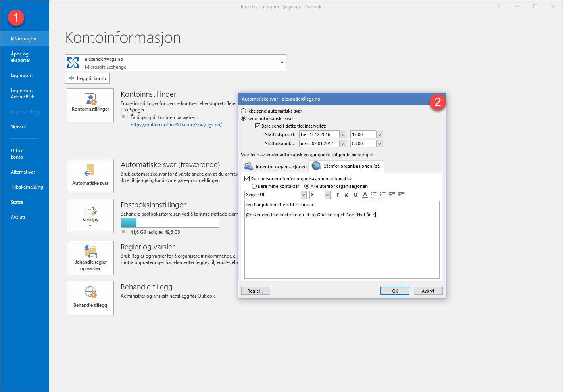Viewport: 563px width, 392px height.
Task: Toggle underline formatting in reply editor
Action: (x=355, y=195)
